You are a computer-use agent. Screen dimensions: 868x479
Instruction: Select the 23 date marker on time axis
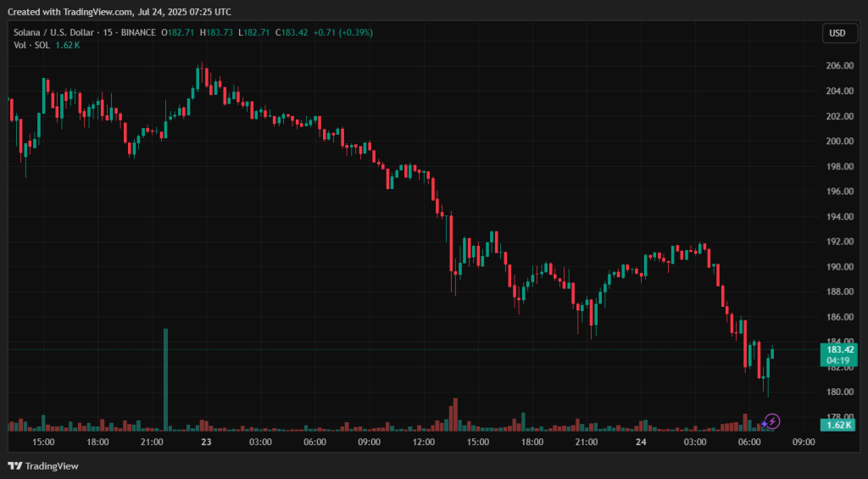point(205,443)
